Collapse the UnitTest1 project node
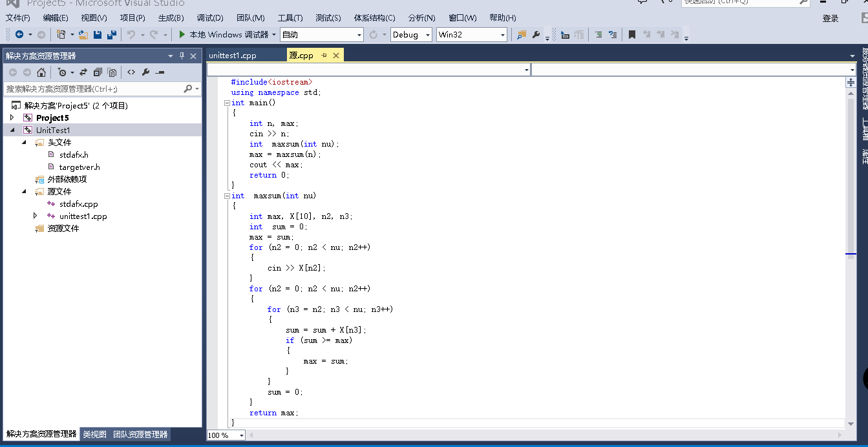This screenshot has width=868, height=447. click(12, 130)
